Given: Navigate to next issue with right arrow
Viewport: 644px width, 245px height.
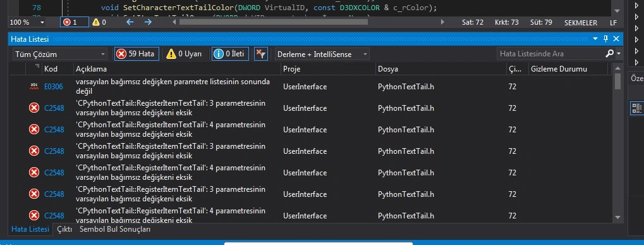Looking at the screenshot, I should (x=148, y=22).
